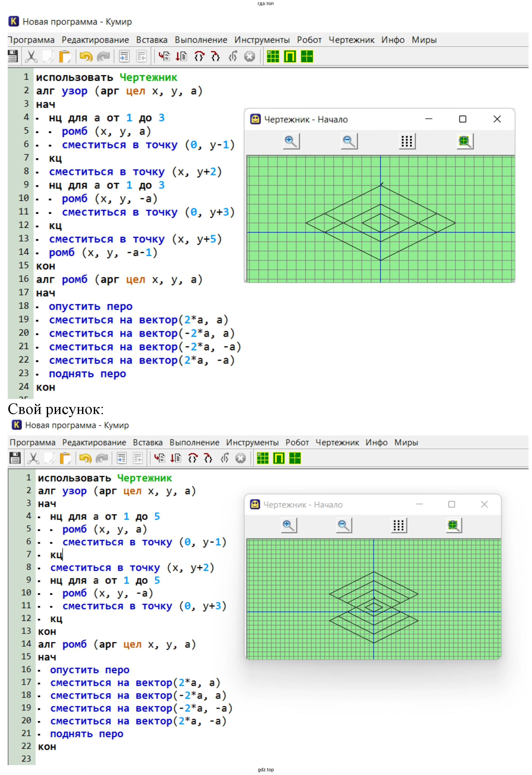The width and height of the screenshot is (532, 775).
Task: Zoom in on the upper Чертежник window
Action: point(291,141)
